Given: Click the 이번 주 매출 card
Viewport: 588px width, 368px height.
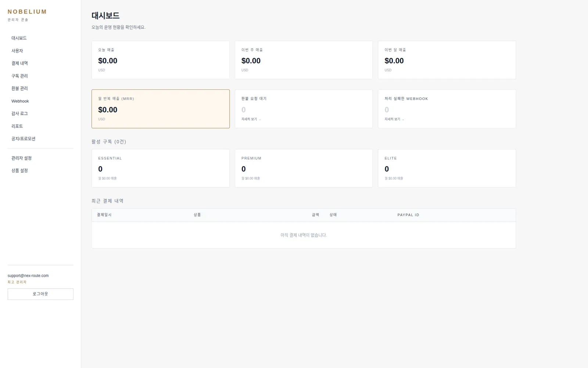Looking at the screenshot, I should tap(304, 60).
